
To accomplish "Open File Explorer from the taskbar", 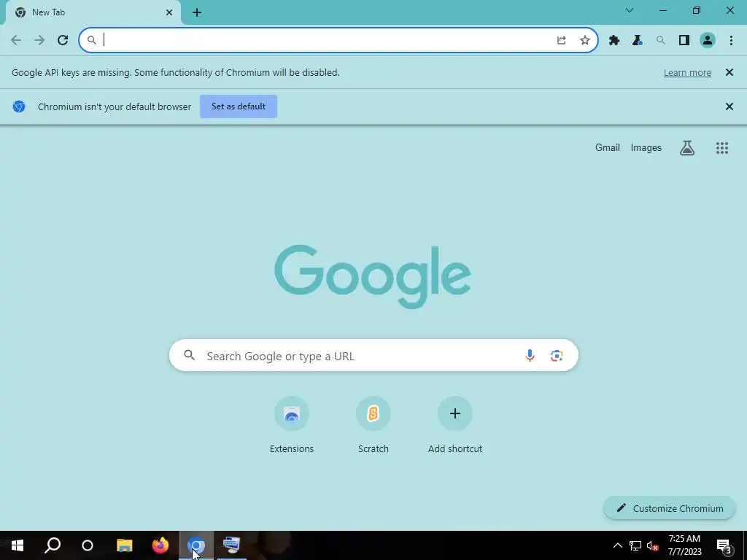I will tap(124, 545).
